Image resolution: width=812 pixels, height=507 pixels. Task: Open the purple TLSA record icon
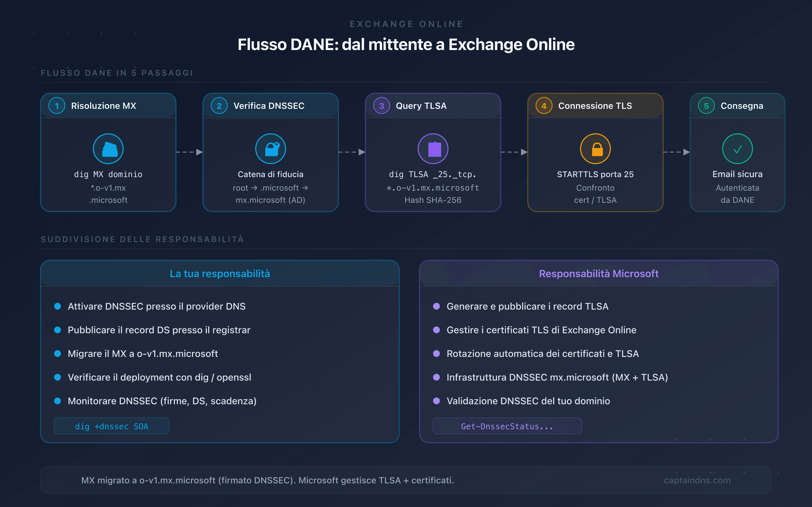tap(433, 148)
